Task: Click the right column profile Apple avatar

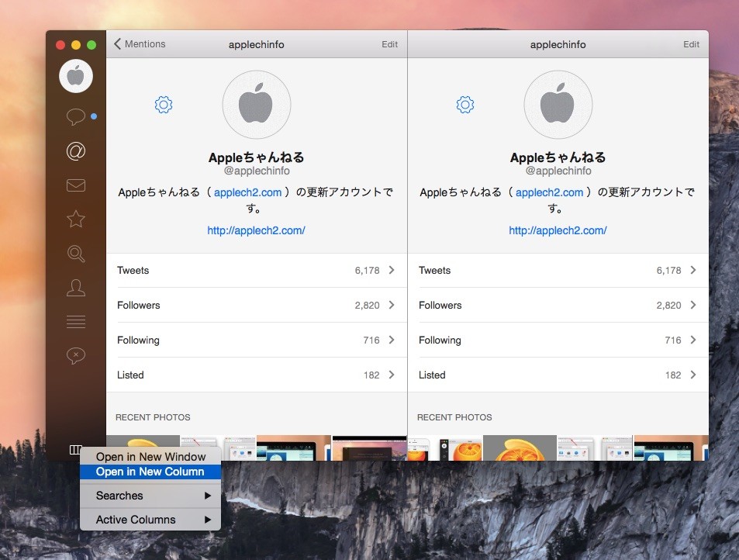Action: pos(558,105)
